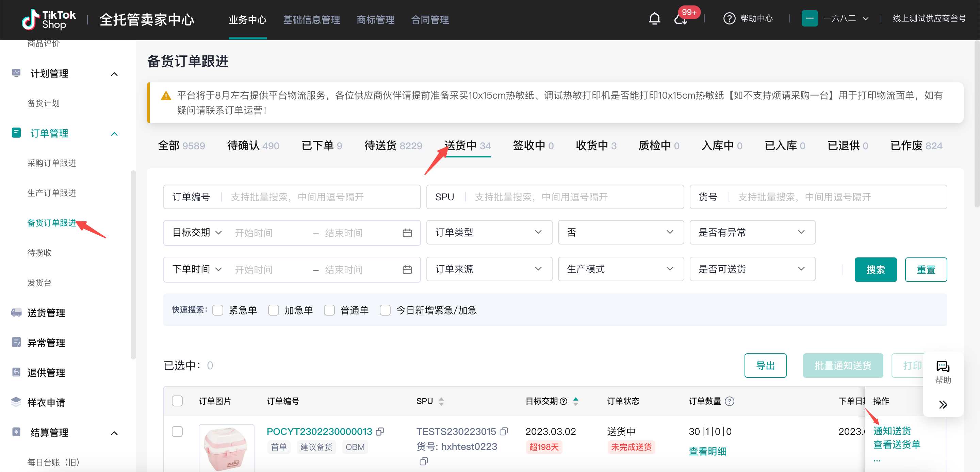Open the 下单时间 date type selector
The width and height of the screenshot is (980, 472).
(x=197, y=269)
